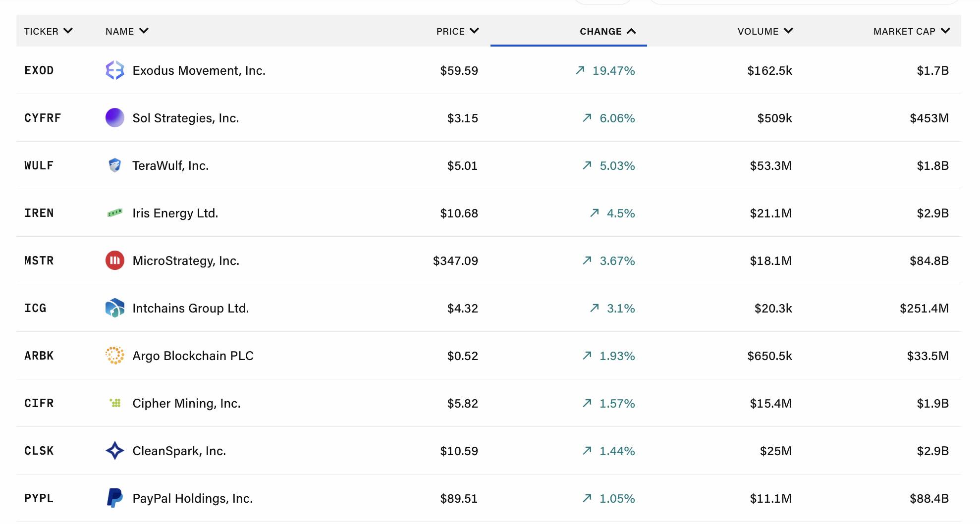Open Cipher Mining, Inc. company name

point(186,404)
